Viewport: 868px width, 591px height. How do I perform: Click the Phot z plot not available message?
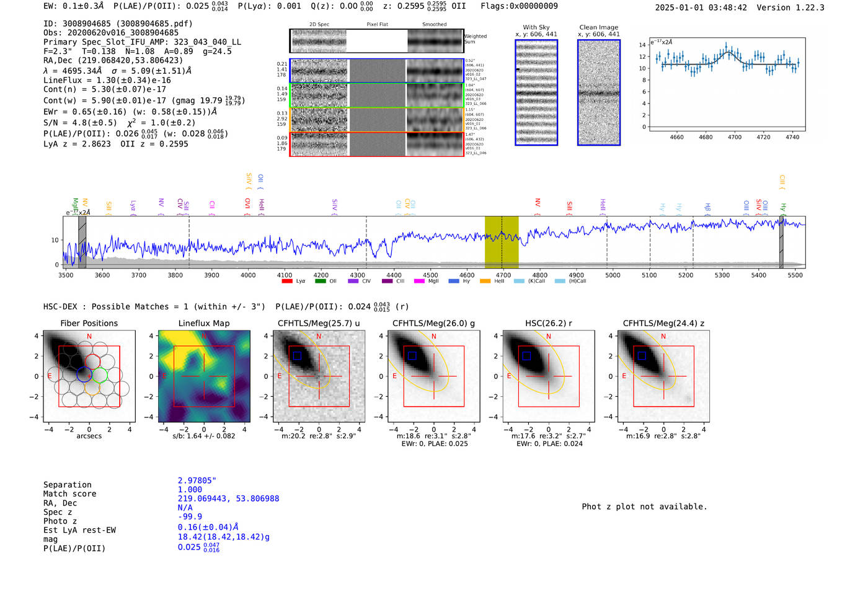tap(644, 507)
